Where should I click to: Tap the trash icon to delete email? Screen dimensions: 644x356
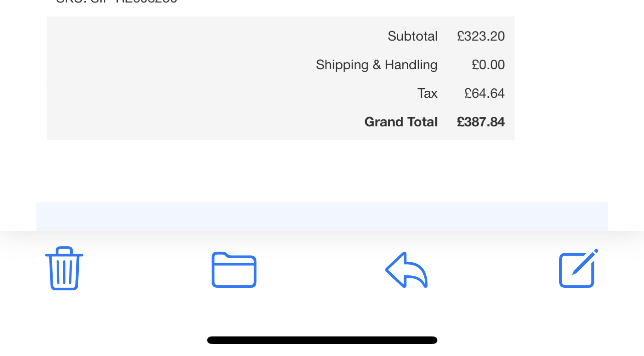64,268
